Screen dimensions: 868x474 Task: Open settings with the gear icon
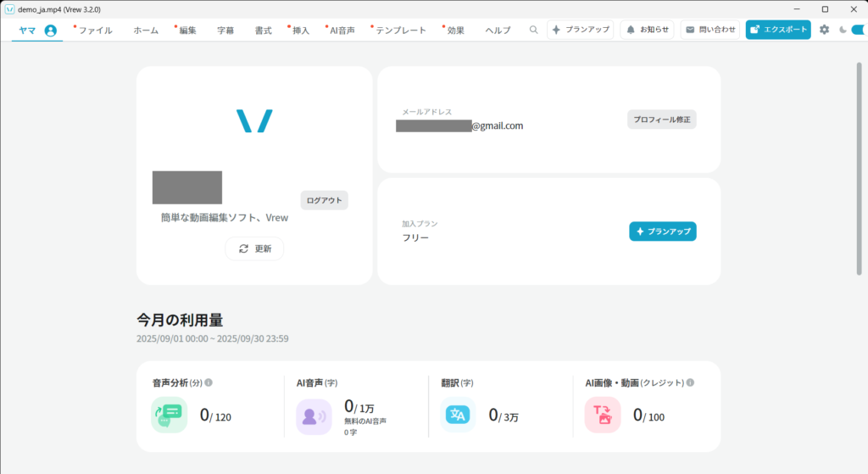coord(824,30)
